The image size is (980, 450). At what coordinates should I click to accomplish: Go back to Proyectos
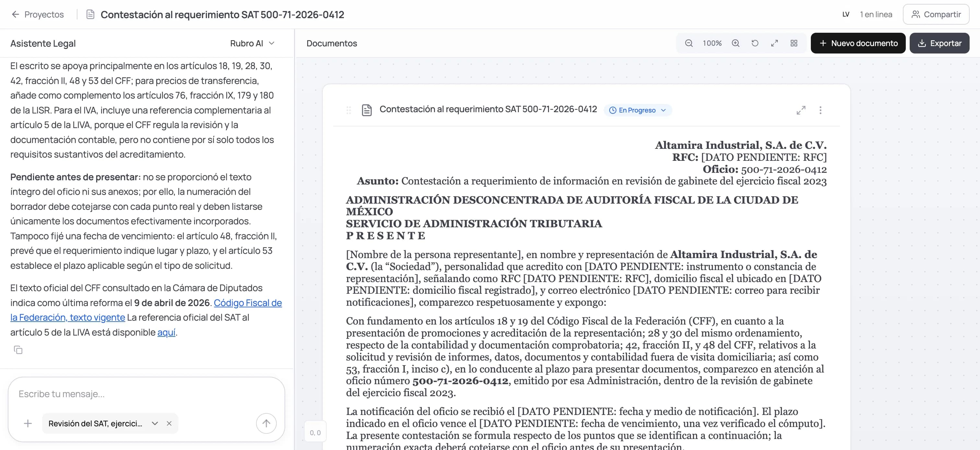[37, 15]
